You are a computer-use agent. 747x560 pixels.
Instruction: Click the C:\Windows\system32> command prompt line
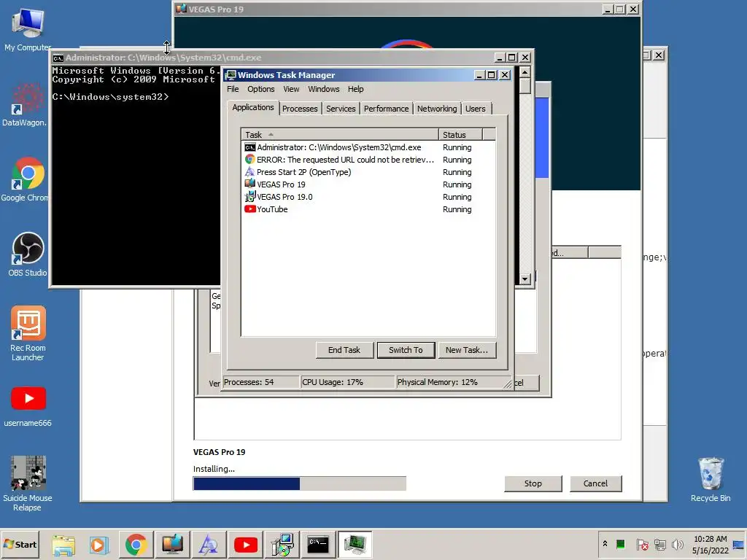pyautogui.click(x=111, y=97)
